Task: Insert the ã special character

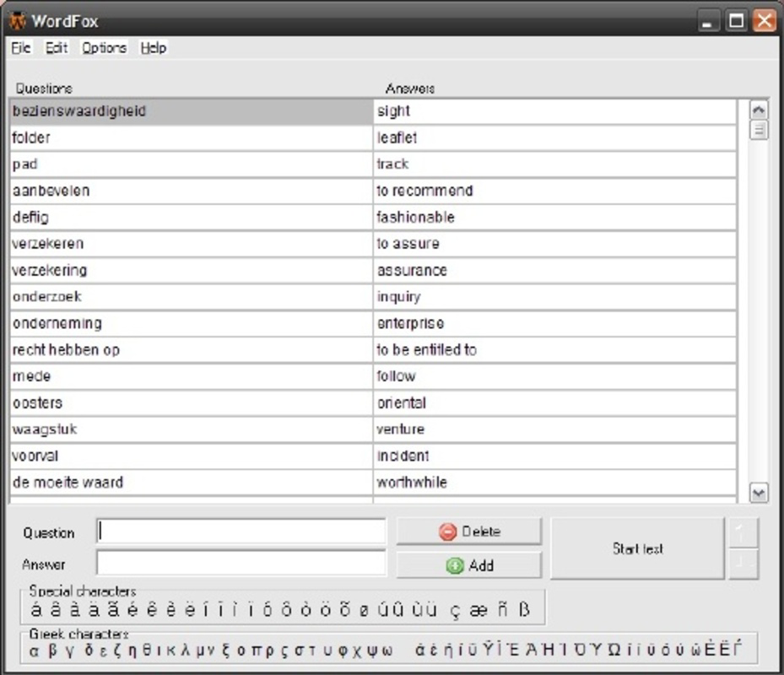Action: pos(113,609)
